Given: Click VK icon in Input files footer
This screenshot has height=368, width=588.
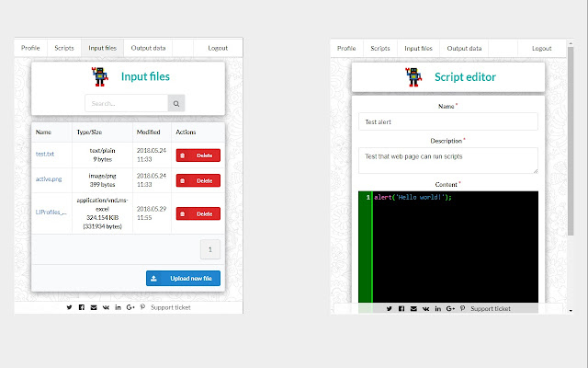Looking at the screenshot, I should (x=106, y=307).
